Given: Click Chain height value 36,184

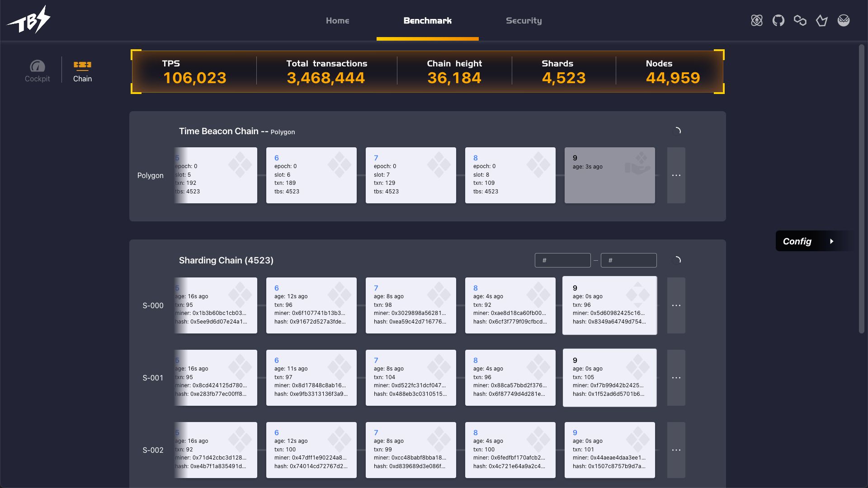Looking at the screenshot, I should 454,78.
